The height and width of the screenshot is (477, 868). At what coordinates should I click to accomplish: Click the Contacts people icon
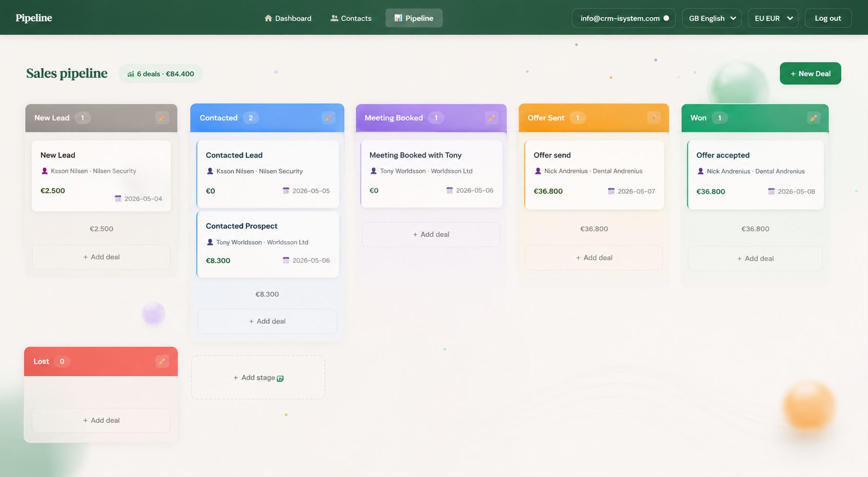click(x=334, y=18)
